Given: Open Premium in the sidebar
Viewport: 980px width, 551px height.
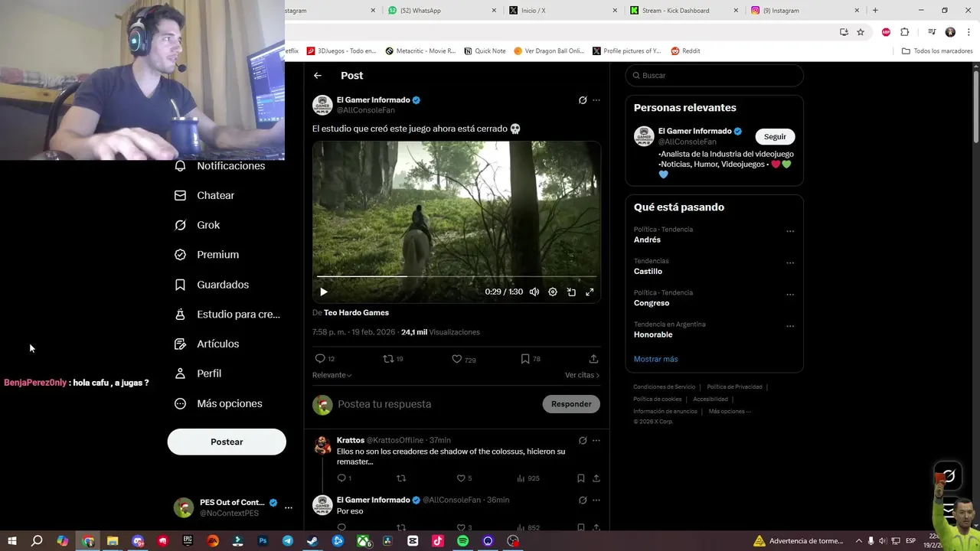Looking at the screenshot, I should (207, 255).
